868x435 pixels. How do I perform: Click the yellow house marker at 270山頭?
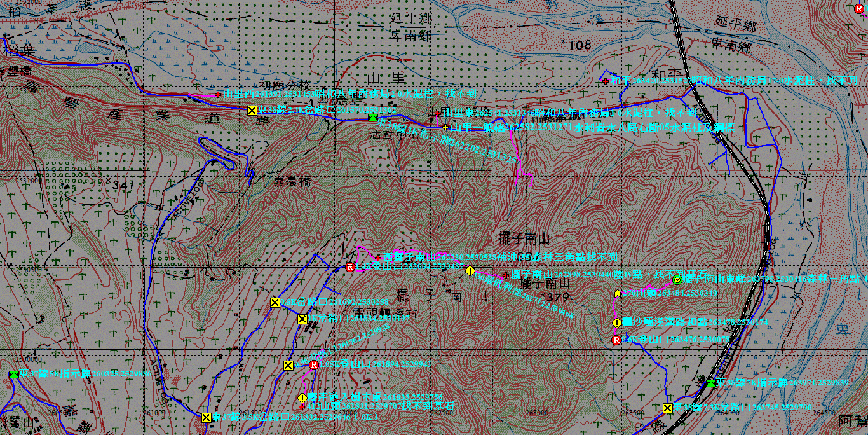point(617,293)
